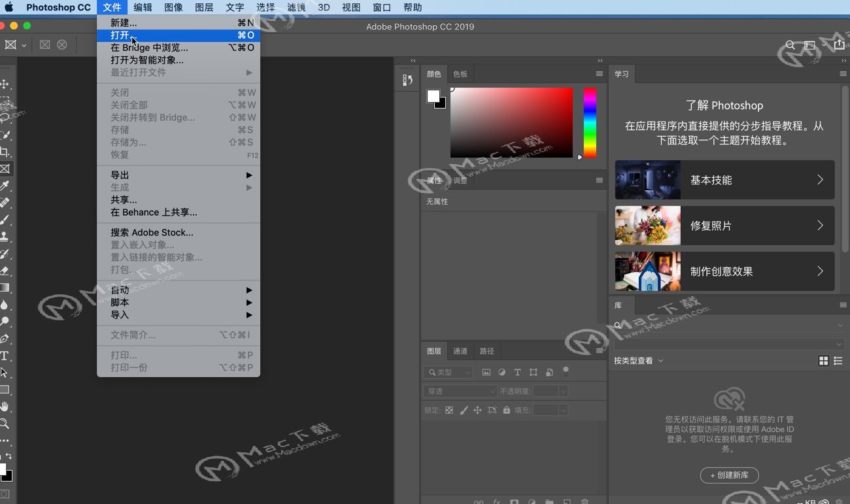Filter layers by adjustment layer icon
Image resolution: width=850 pixels, height=504 pixels.
click(501, 372)
